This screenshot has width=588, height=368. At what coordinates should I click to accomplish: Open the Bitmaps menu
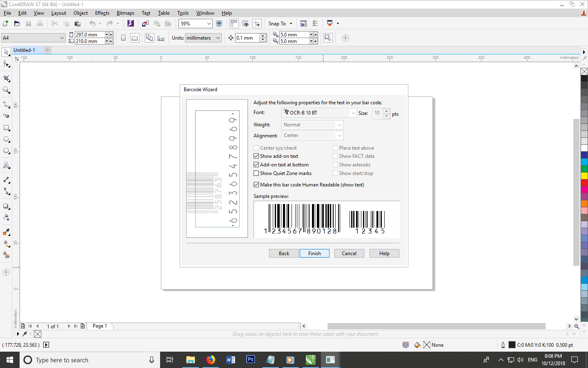(x=125, y=13)
